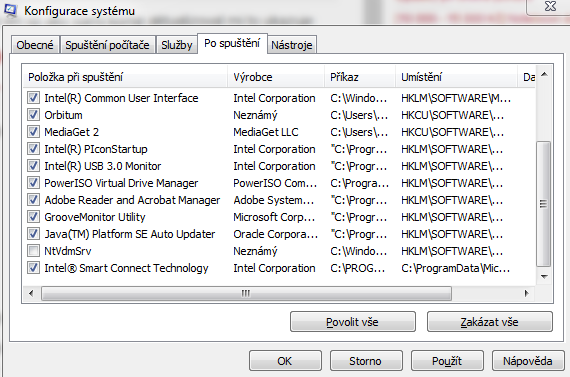Image resolution: width=570 pixels, height=377 pixels.
Task: Sort by Příkaz column header
Action: (360, 77)
